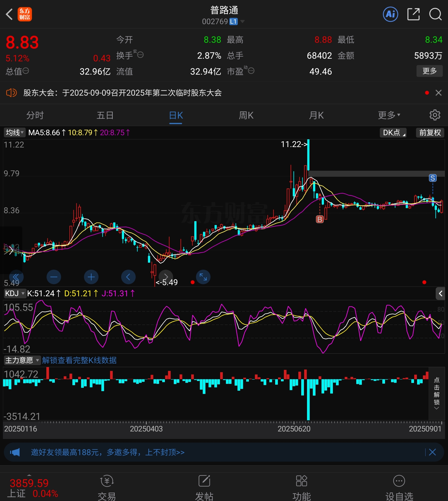Tap the 换手 info circle icon
Screen dimensions: 448x501
pyautogui.click(x=140, y=55)
